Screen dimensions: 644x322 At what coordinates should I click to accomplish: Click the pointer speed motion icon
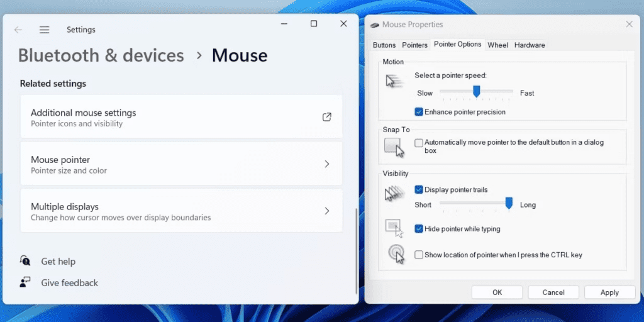[394, 81]
